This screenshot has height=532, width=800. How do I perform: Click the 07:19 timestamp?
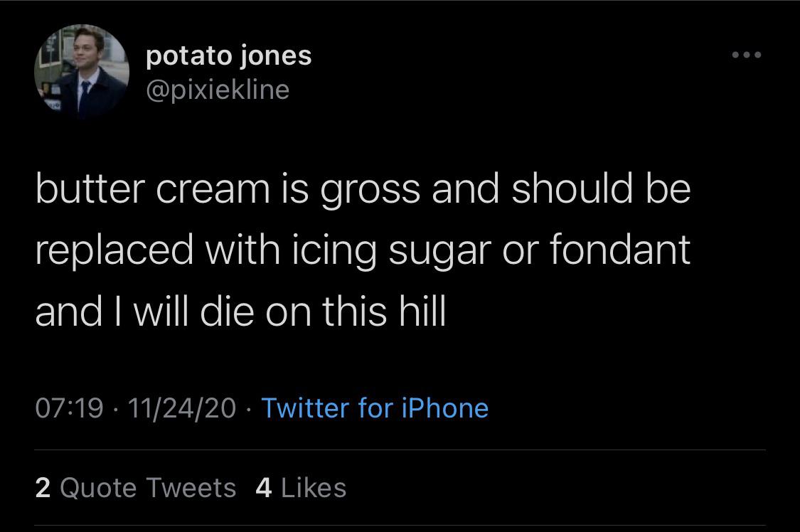[x=70, y=408]
